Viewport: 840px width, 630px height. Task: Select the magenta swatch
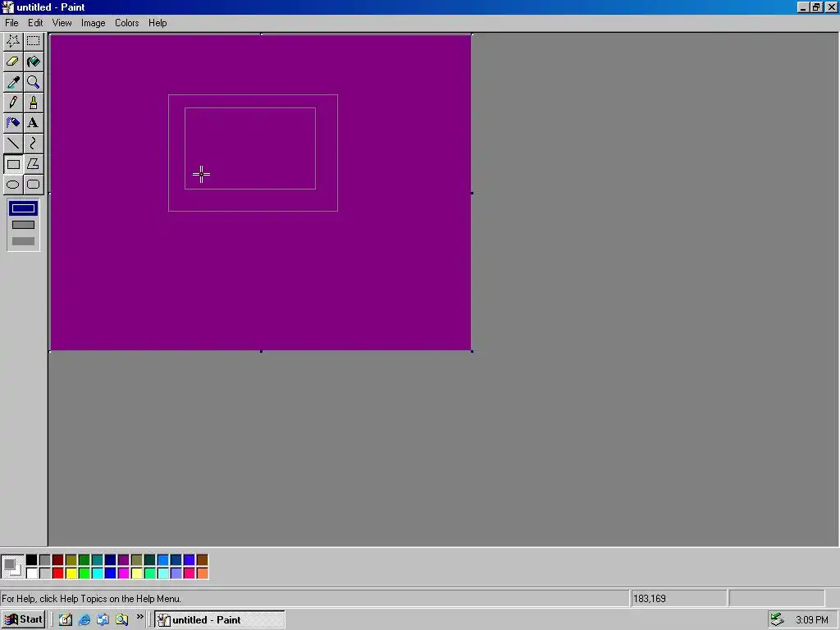[x=124, y=573]
